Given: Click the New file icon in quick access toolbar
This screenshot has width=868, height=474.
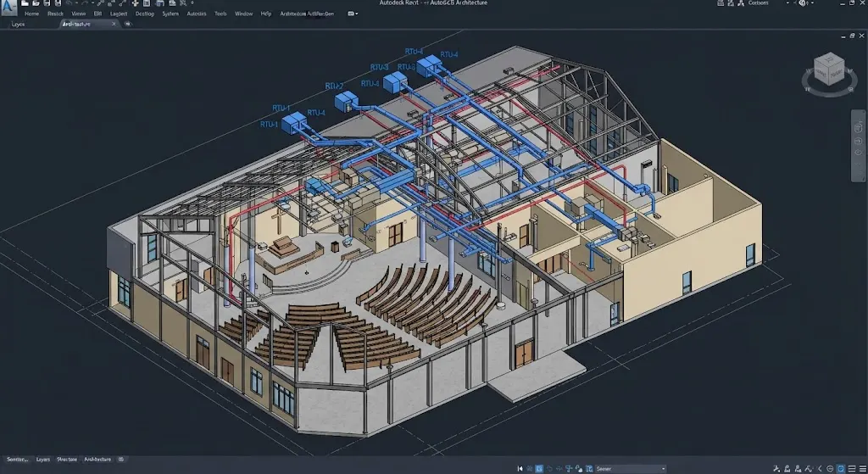Looking at the screenshot, I should 25,3.
